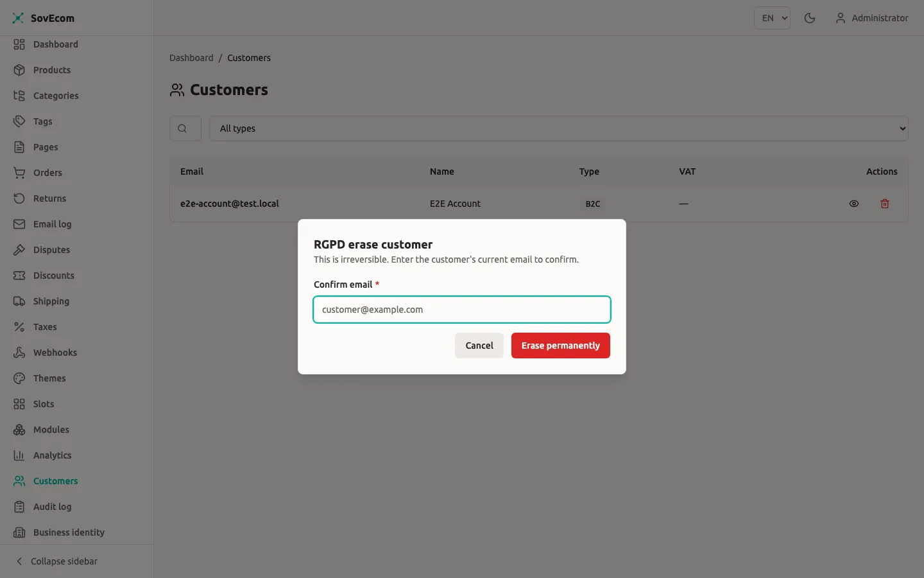Click the Name column header
924x578 pixels.
pos(442,171)
